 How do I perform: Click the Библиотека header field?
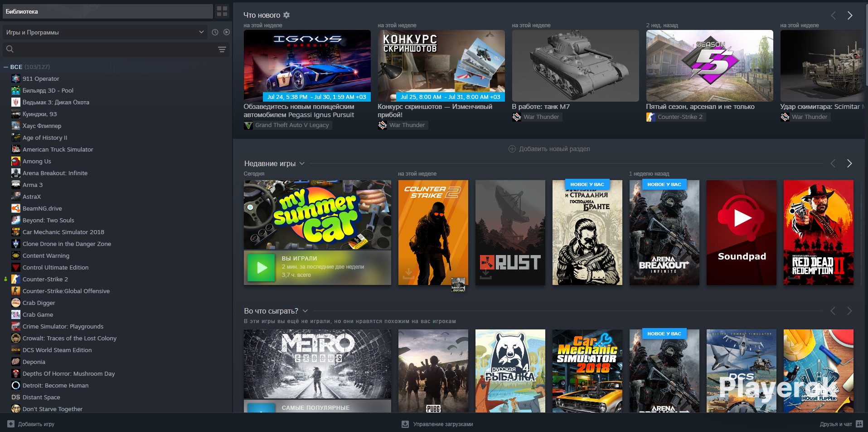pyautogui.click(x=108, y=11)
